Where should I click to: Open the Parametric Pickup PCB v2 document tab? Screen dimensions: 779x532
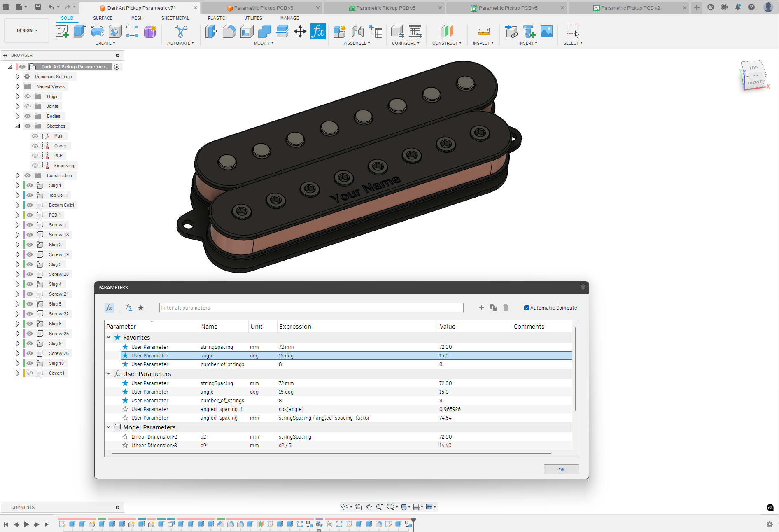tap(630, 8)
